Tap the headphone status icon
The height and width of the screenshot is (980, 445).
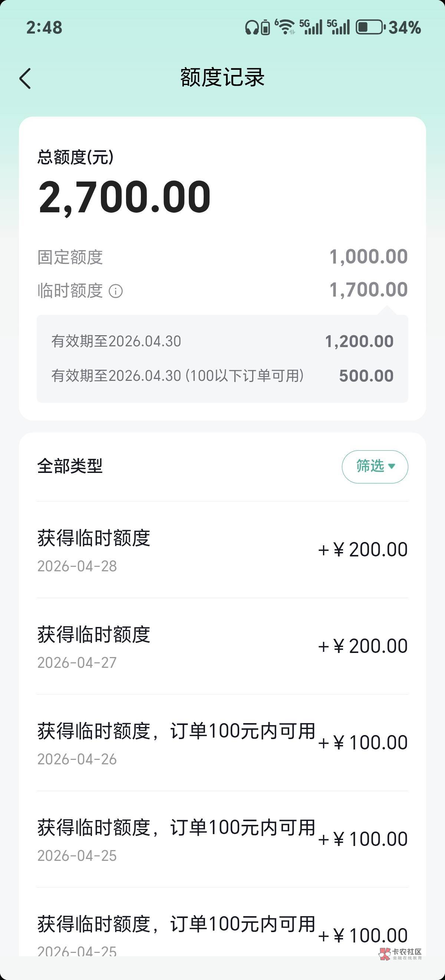pyautogui.click(x=251, y=28)
